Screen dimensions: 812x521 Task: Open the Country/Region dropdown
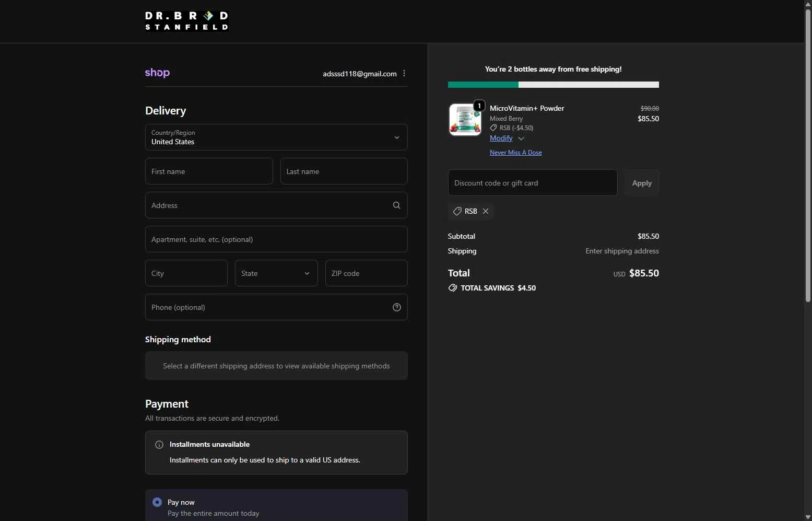point(276,137)
